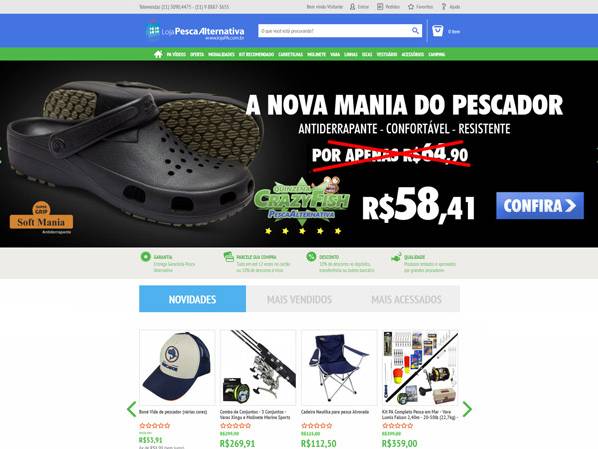Open the home icon in the green menu
The image size is (598, 449).
158,54
